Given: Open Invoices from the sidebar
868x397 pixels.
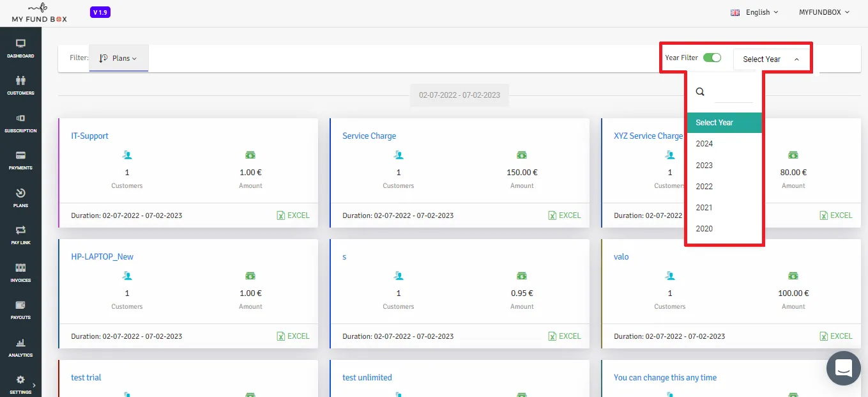Looking at the screenshot, I should coord(20,272).
